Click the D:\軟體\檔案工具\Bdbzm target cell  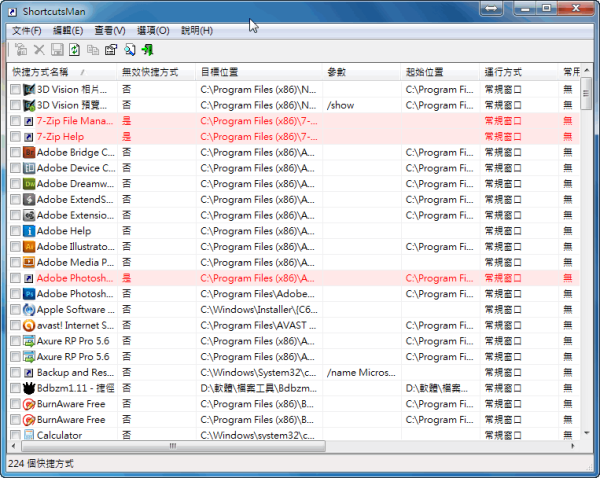(259, 388)
